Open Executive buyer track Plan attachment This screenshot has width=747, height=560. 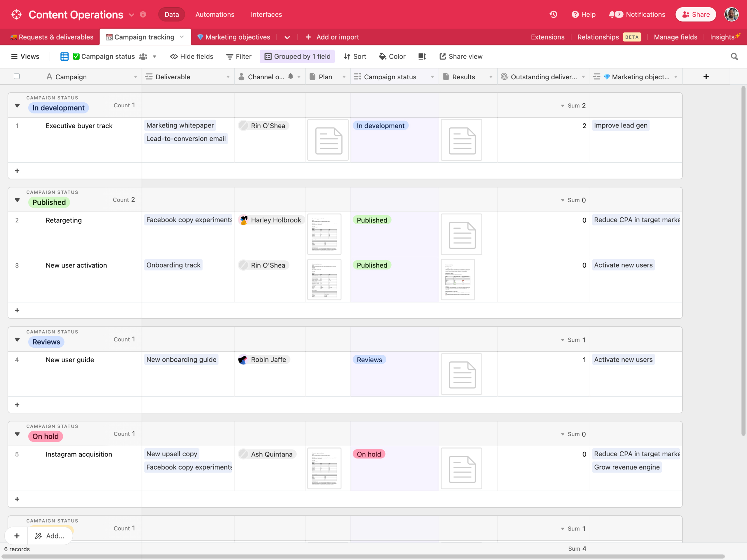[x=328, y=140]
